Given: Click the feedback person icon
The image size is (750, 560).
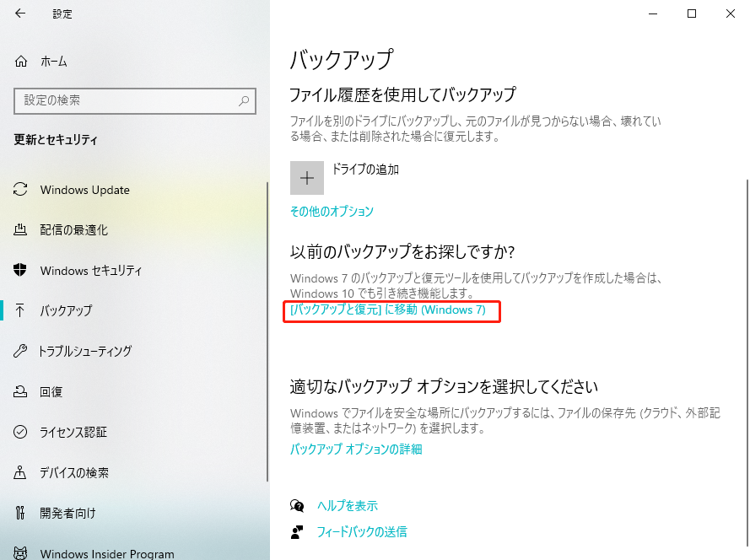Looking at the screenshot, I should 297,532.
